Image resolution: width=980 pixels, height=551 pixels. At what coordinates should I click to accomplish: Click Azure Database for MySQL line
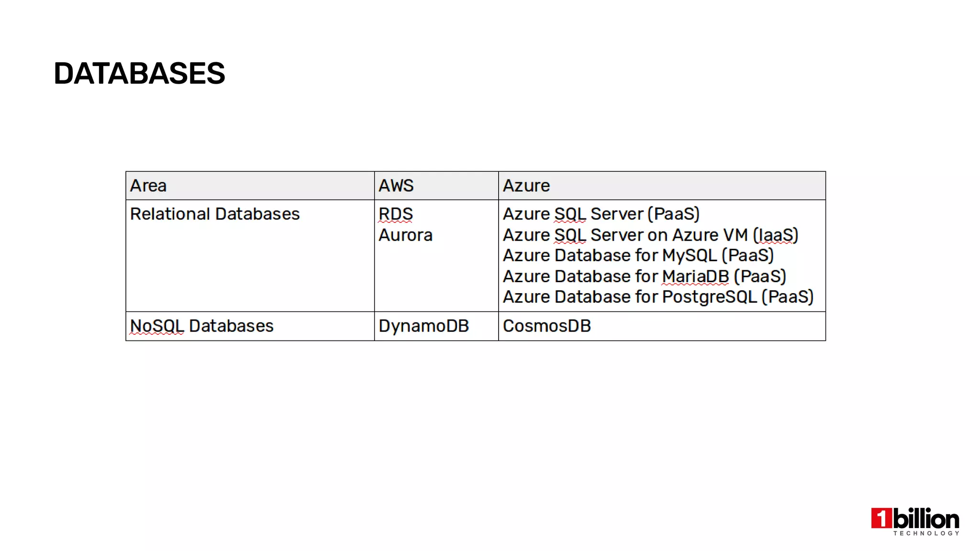click(638, 255)
